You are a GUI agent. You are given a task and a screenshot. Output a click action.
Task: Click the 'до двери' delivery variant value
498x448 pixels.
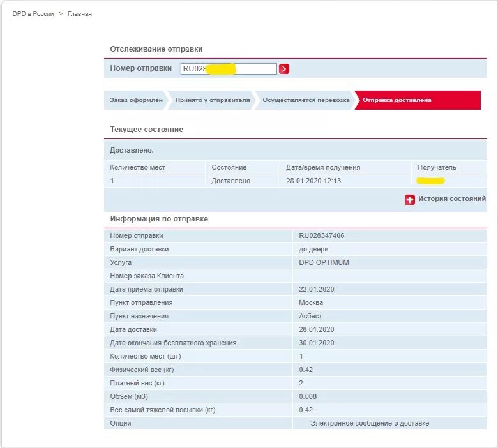(313, 250)
